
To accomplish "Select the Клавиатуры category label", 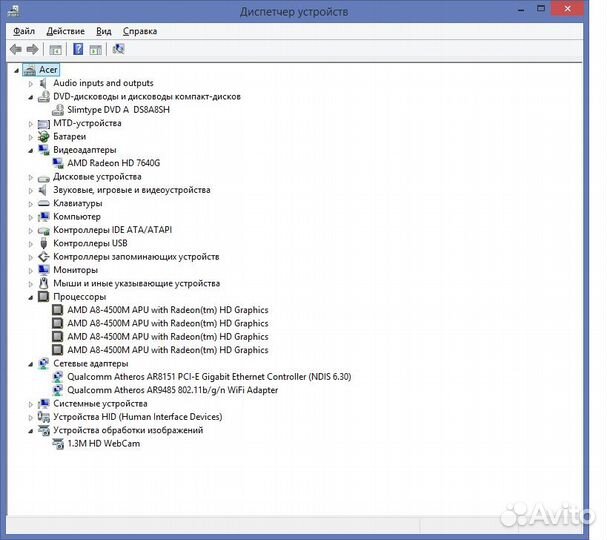I will click(x=78, y=203).
